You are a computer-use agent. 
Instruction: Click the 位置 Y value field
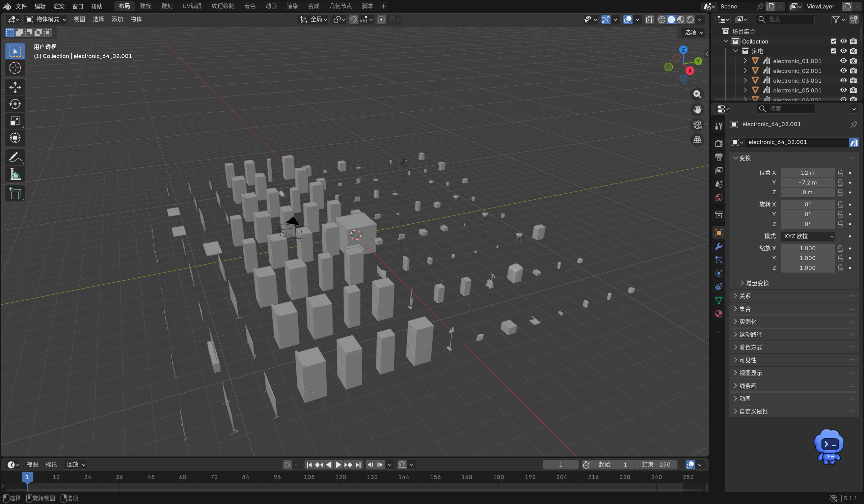pyautogui.click(x=808, y=183)
